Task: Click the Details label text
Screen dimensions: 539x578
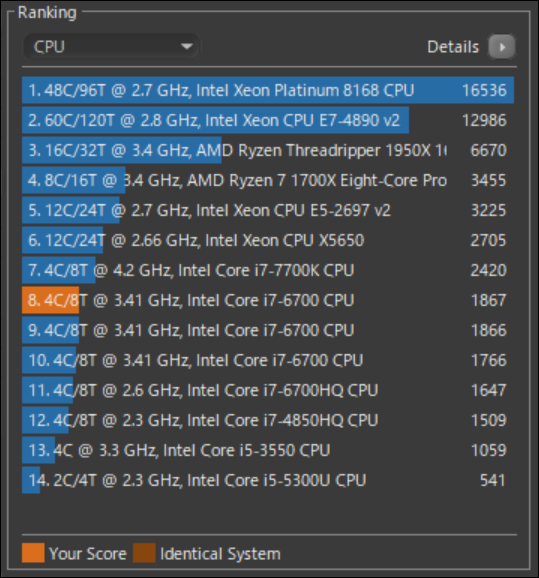Action: pyautogui.click(x=453, y=47)
